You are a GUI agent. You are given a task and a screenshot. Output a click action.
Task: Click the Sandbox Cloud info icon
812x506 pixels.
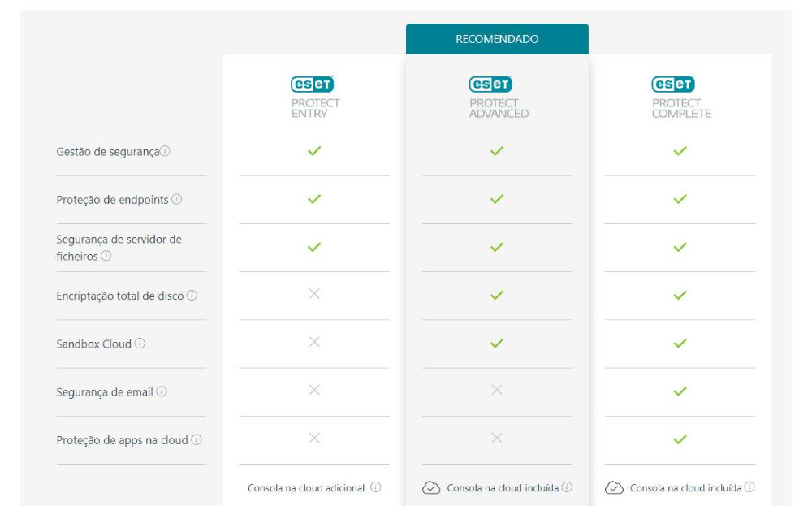pyautogui.click(x=140, y=344)
